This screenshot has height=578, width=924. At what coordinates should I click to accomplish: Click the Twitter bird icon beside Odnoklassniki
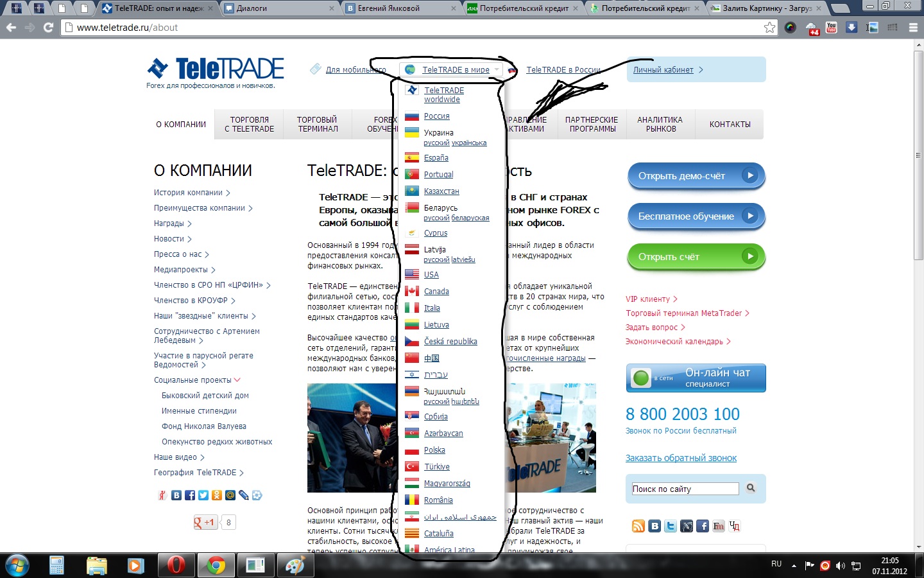203,495
